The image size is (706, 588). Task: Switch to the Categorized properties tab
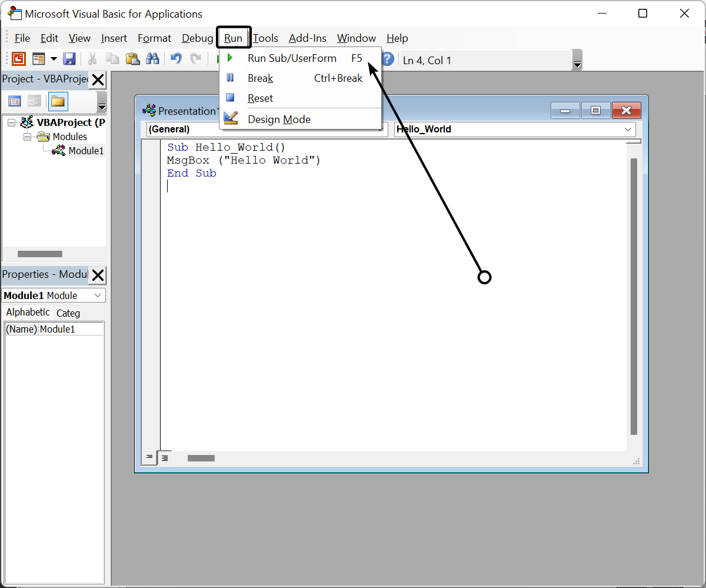tap(68, 313)
